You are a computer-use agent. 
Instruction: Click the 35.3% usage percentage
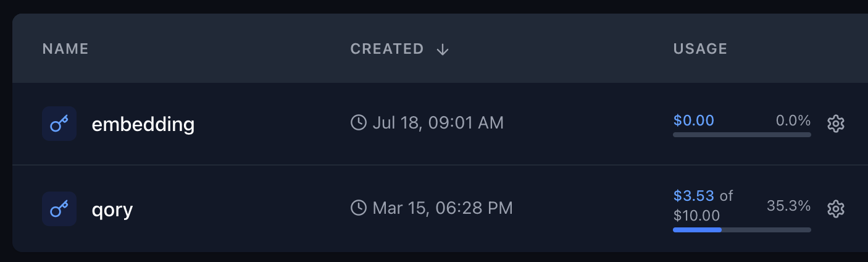[x=789, y=206]
